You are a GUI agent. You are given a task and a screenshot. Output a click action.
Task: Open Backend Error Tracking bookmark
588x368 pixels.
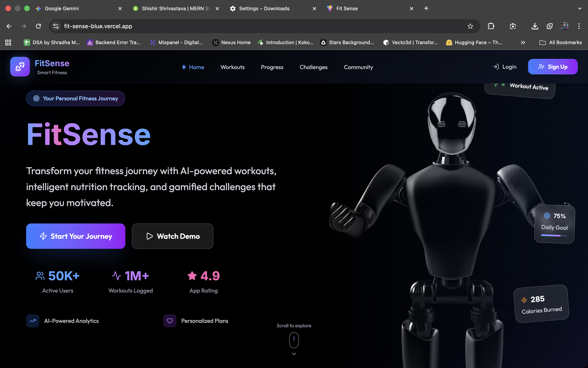coord(114,42)
